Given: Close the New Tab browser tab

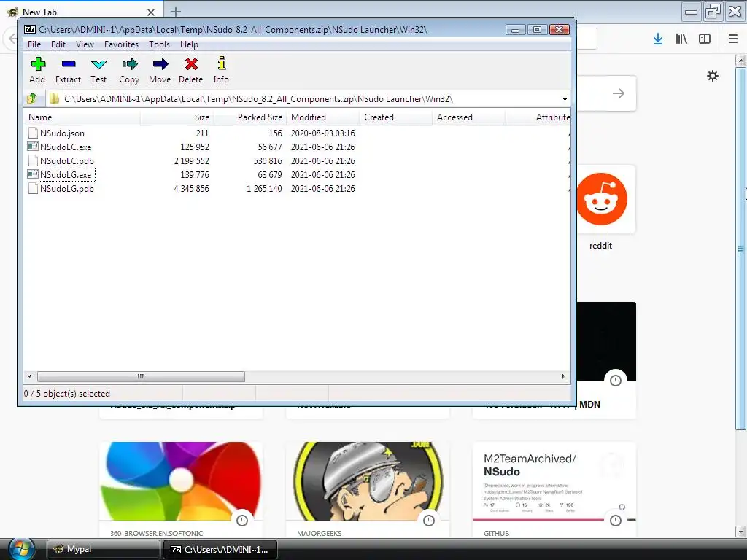Looking at the screenshot, I should coord(151,12).
